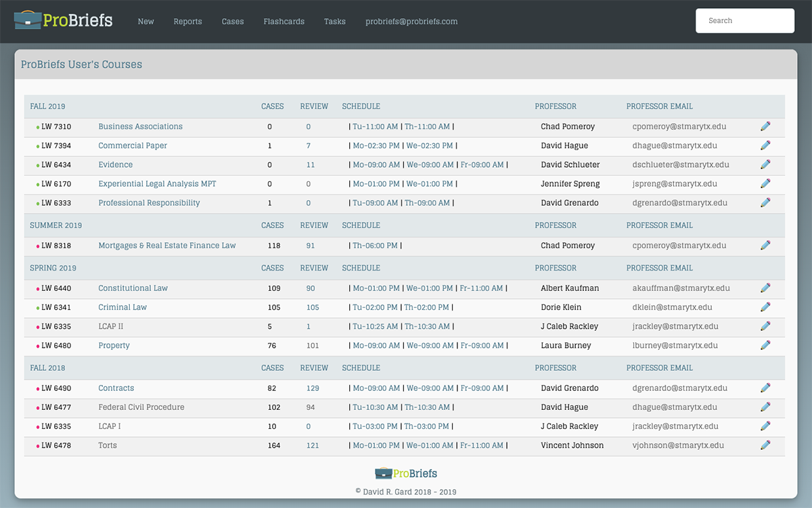Click the review count 129 for Contracts

pos(313,388)
